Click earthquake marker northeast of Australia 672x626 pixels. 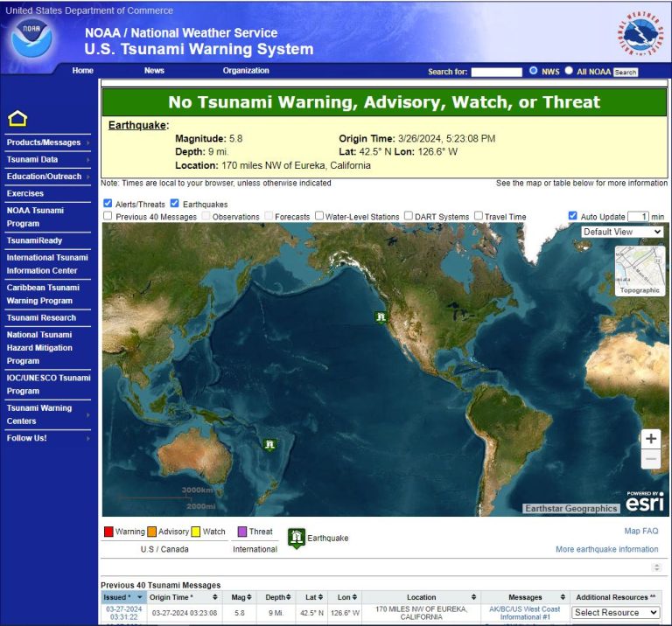point(269,445)
